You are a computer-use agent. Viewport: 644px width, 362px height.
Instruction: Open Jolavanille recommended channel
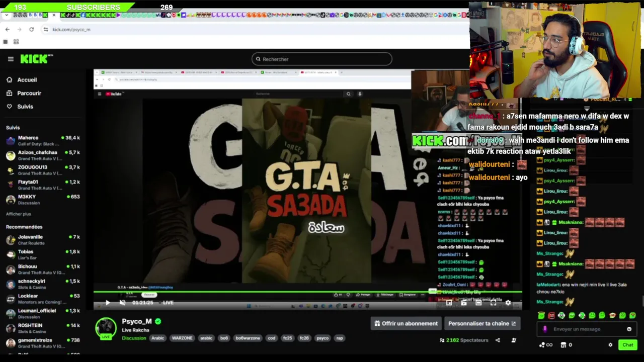coord(43,239)
